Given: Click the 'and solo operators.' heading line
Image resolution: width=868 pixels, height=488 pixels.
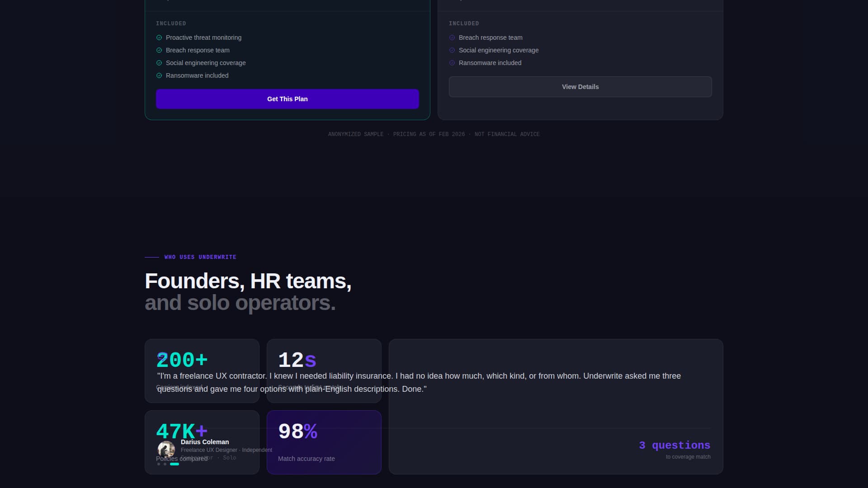Looking at the screenshot, I should pyautogui.click(x=240, y=303).
